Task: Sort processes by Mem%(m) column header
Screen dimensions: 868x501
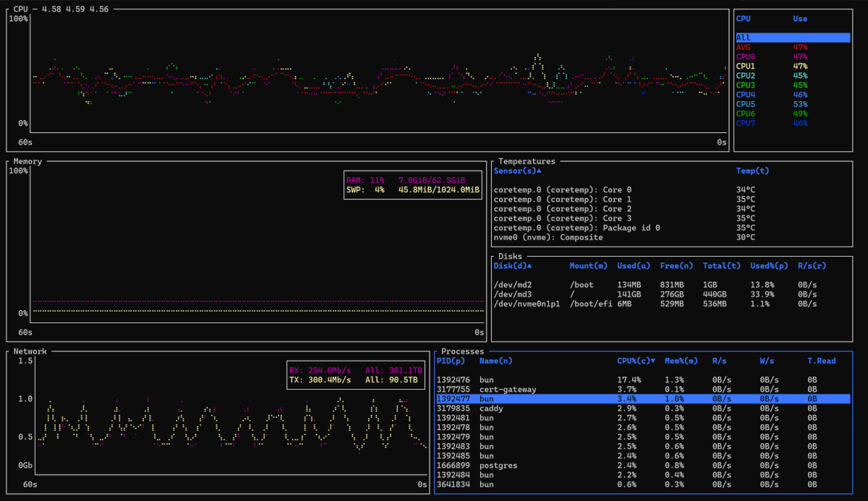Action: pos(681,361)
